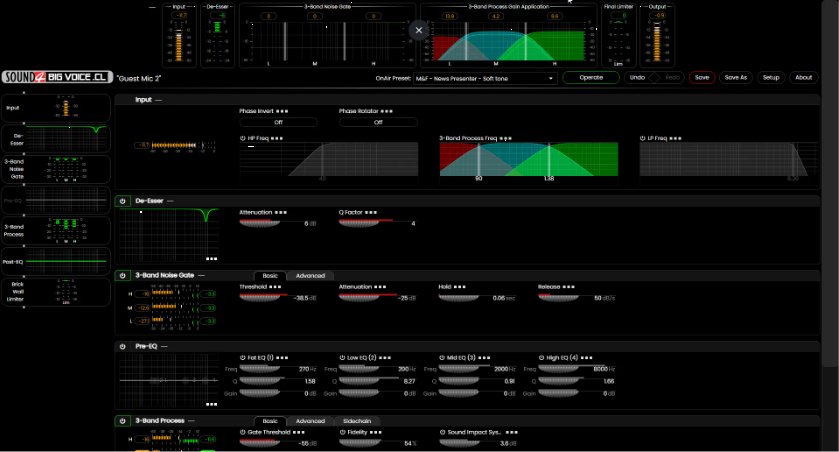The image size is (839, 452).
Task: Click the HP Freq power icon
Action: coord(242,138)
